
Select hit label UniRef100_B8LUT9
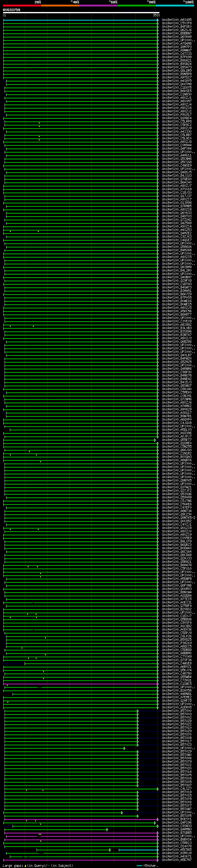[177, 542]
